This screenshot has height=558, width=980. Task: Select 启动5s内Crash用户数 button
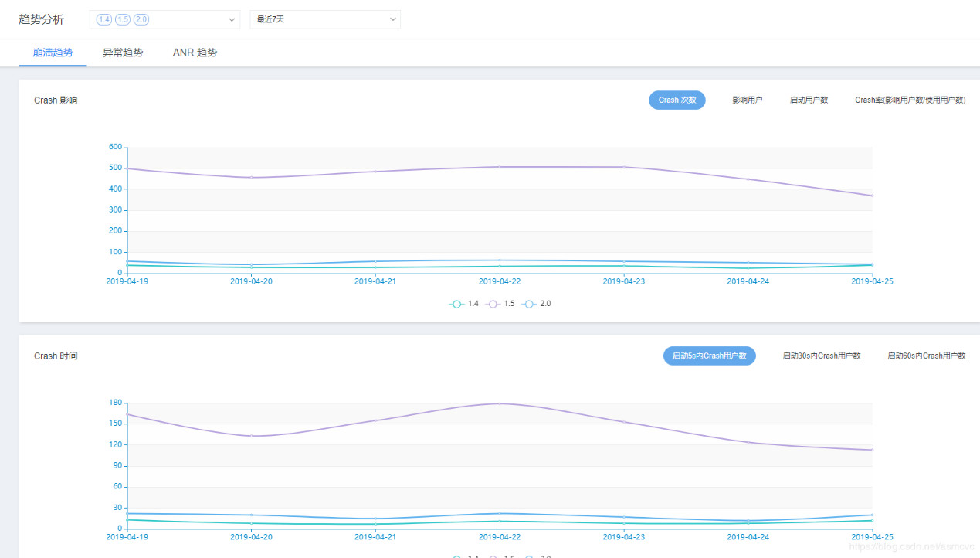click(x=709, y=356)
